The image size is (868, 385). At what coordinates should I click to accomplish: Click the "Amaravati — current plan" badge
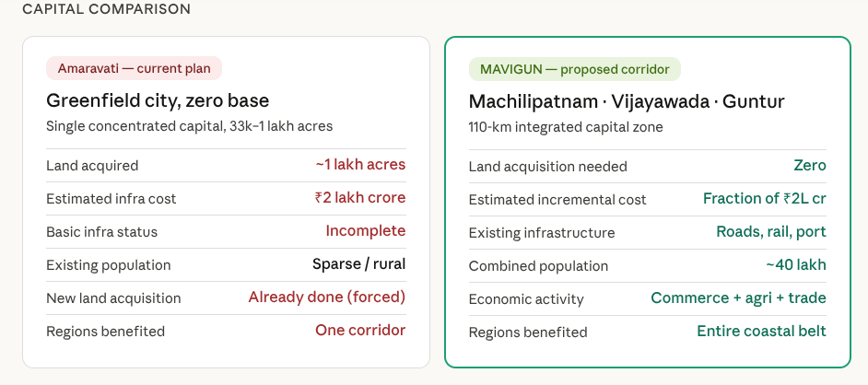coord(134,68)
